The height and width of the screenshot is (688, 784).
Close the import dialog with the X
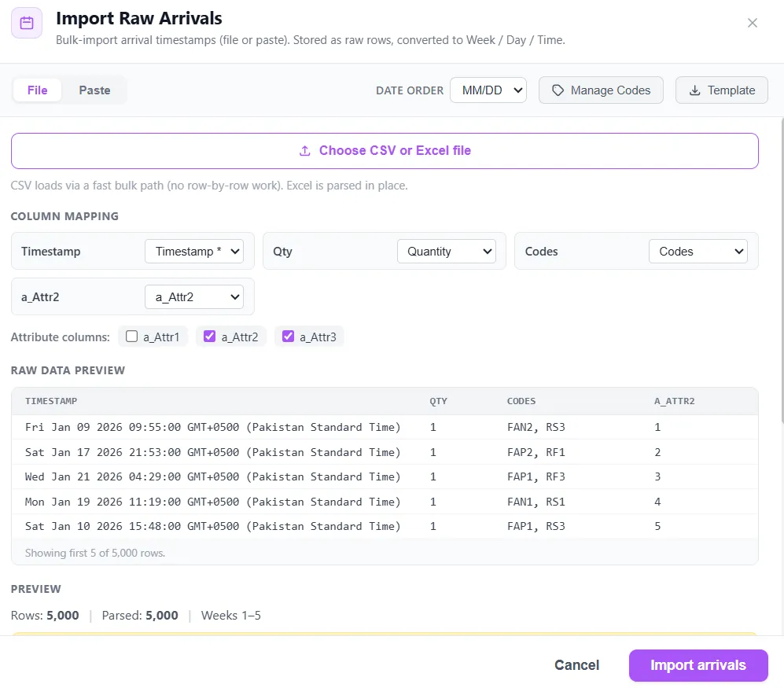click(x=752, y=23)
